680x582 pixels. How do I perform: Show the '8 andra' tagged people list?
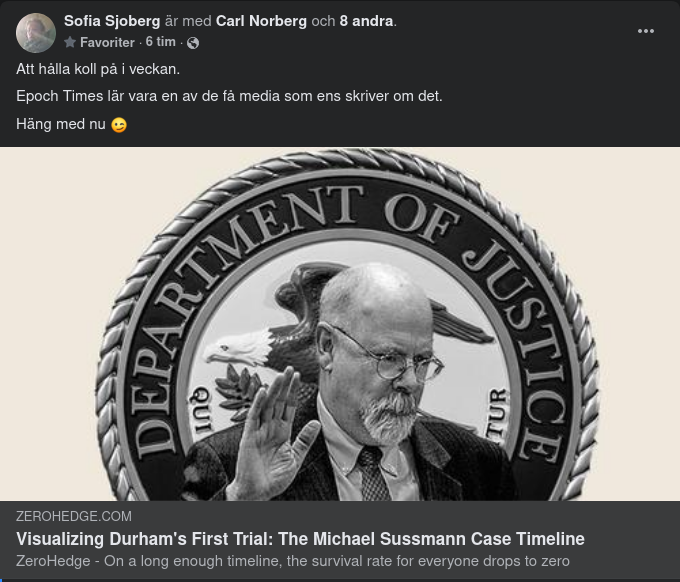point(366,21)
